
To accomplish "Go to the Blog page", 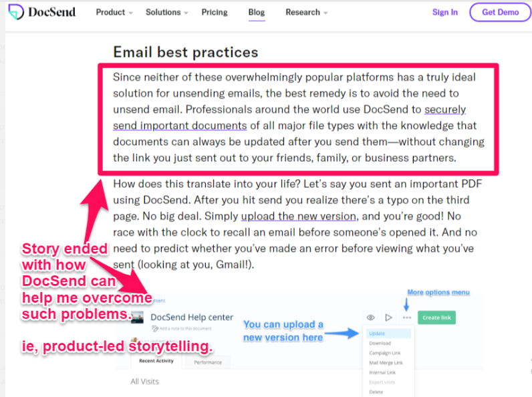I will (x=257, y=12).
